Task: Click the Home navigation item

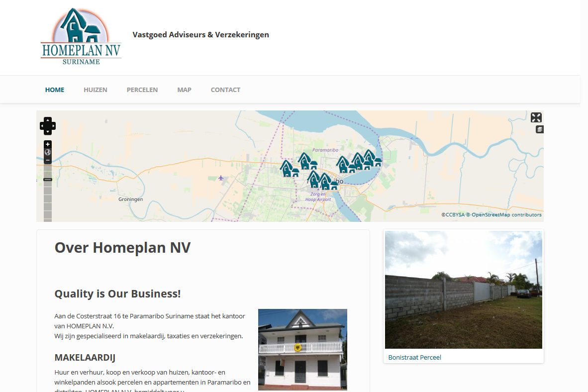Action: (x=55, y=90)
